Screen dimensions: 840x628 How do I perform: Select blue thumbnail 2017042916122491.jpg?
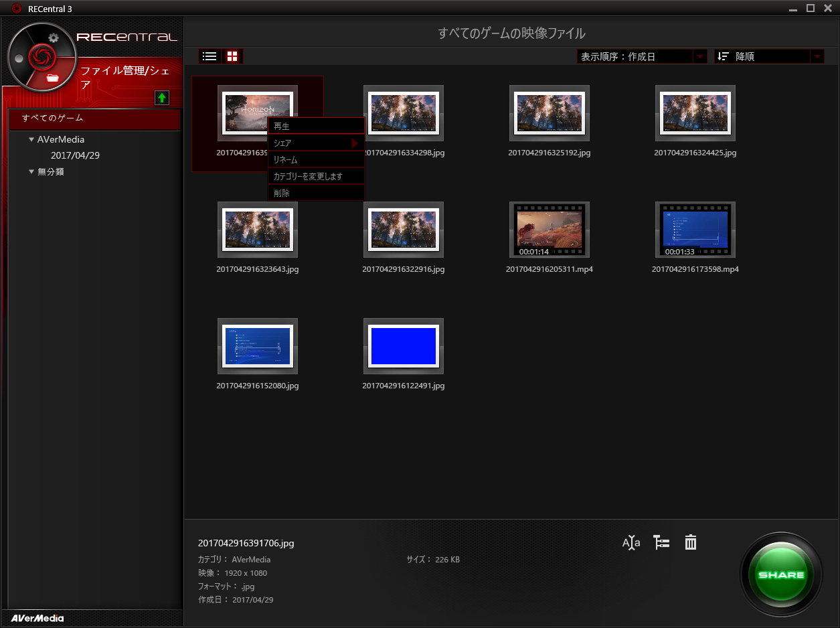[404, 346]
